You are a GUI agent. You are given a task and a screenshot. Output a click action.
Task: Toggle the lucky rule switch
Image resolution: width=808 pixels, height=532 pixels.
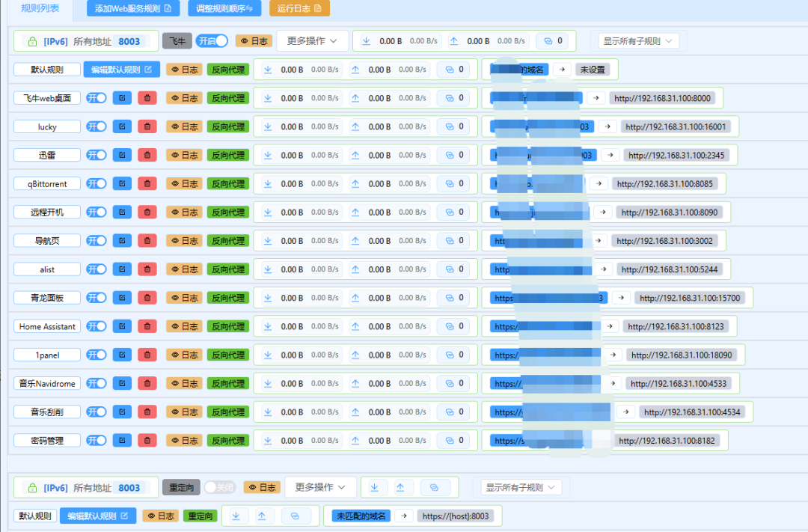(97, 126)
